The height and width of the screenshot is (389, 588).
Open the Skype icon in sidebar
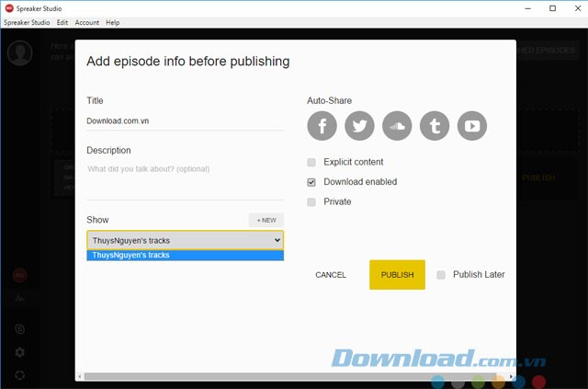(x=19, y=328)
